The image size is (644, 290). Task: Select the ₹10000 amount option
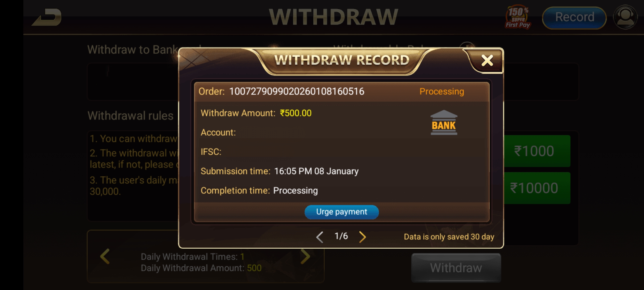[x=536, y=188]
